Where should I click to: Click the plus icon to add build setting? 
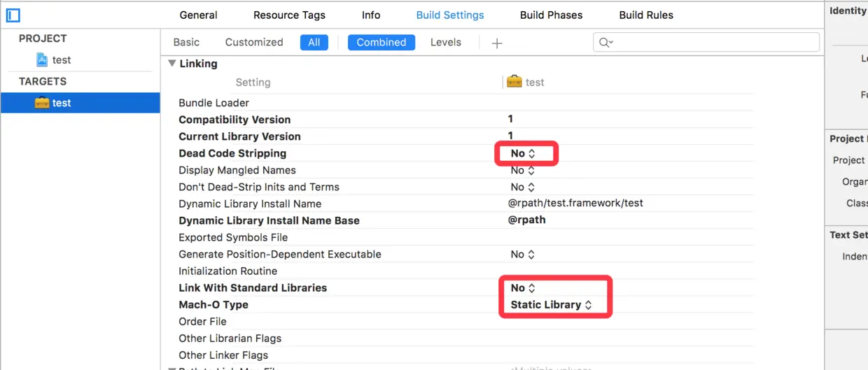point(497,43)
